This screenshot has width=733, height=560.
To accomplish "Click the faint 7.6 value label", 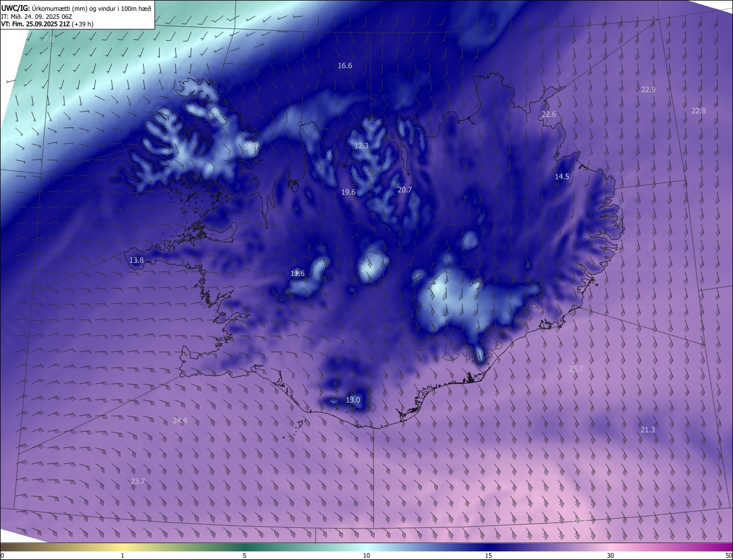I will [x=49, y=40].
